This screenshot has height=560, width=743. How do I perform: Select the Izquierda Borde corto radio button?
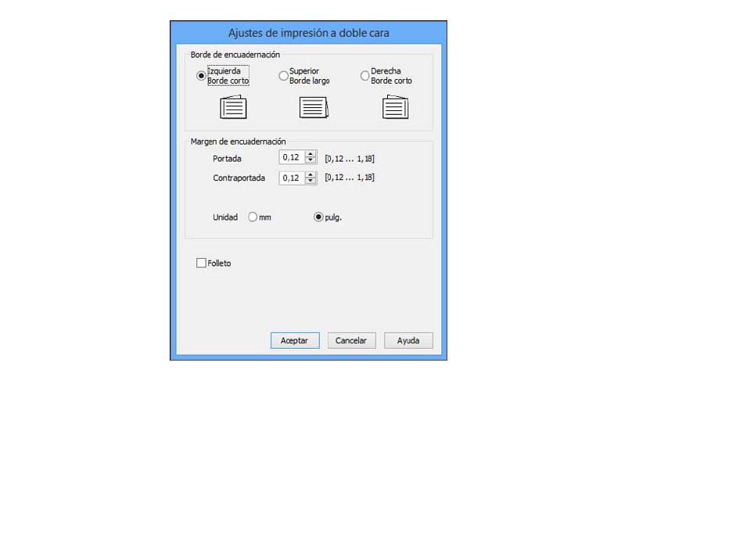[x=202, y=76]
